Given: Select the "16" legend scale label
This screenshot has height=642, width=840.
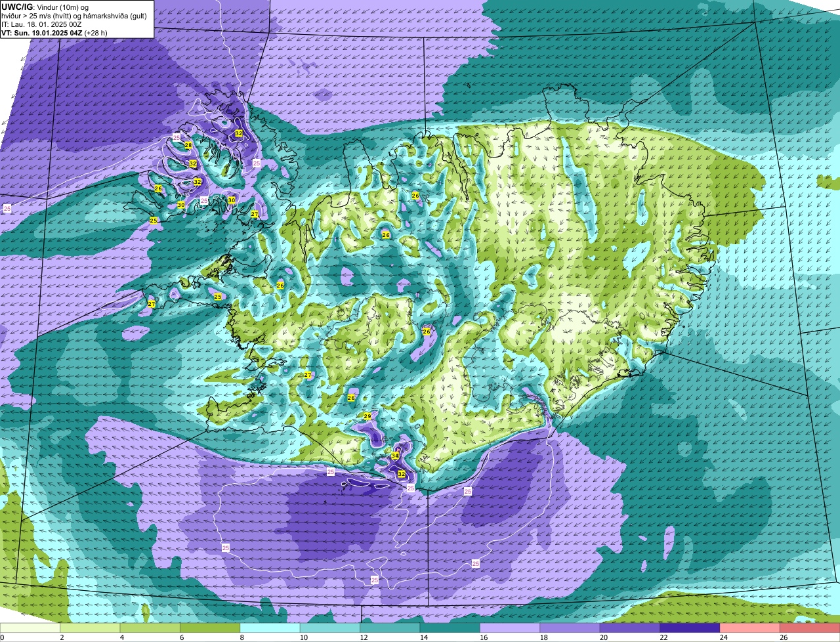Looking at the screenshot, I should tap(482, 637).
